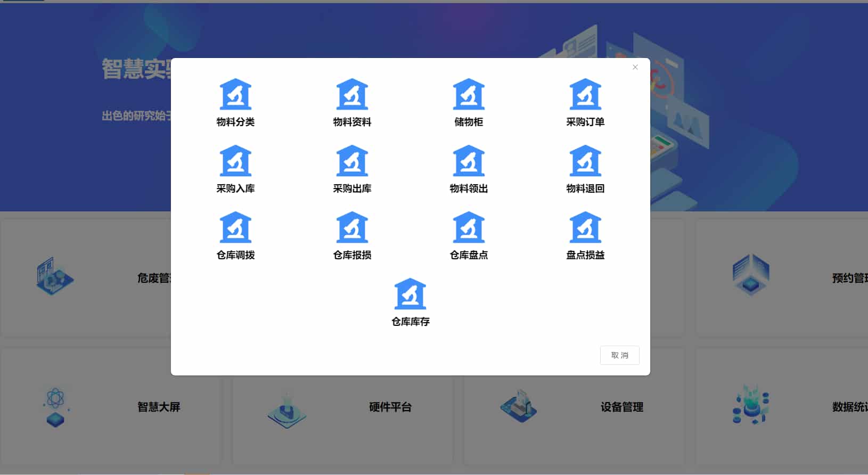Open the 采购入库 icon
The image size is (868, 475).
tap(235, 160)
